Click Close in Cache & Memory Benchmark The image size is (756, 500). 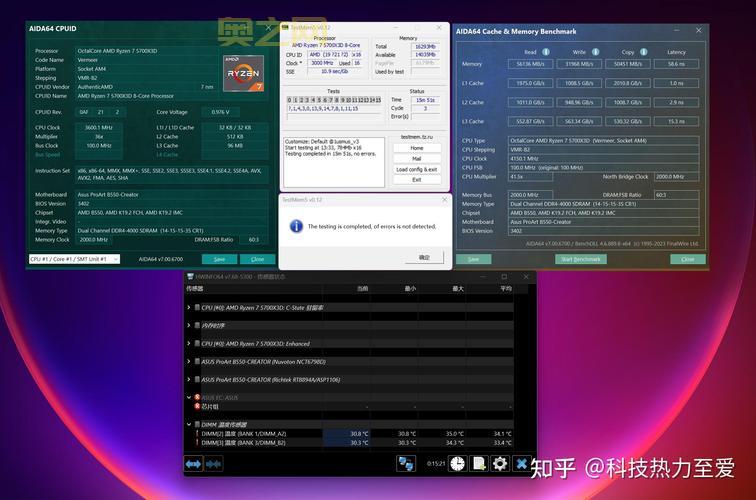coord(688,259)
